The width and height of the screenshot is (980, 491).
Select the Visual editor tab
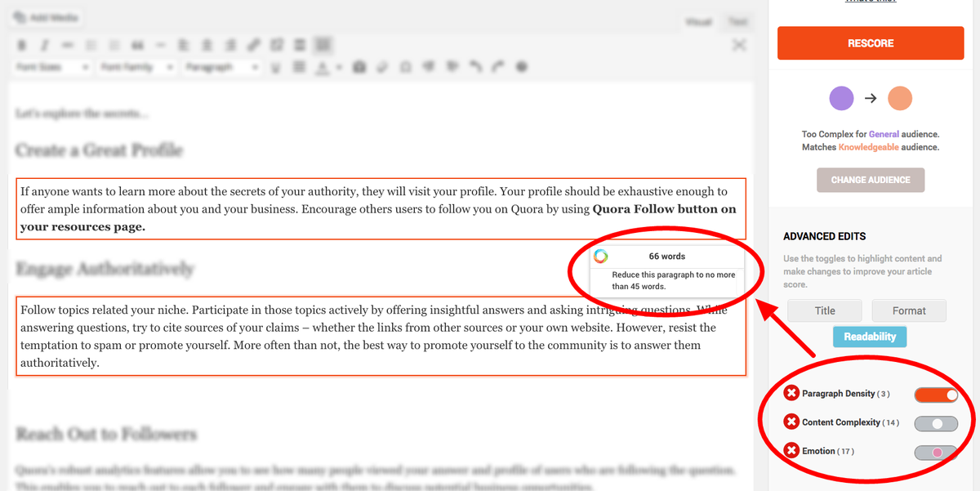[x=698, y=21]
